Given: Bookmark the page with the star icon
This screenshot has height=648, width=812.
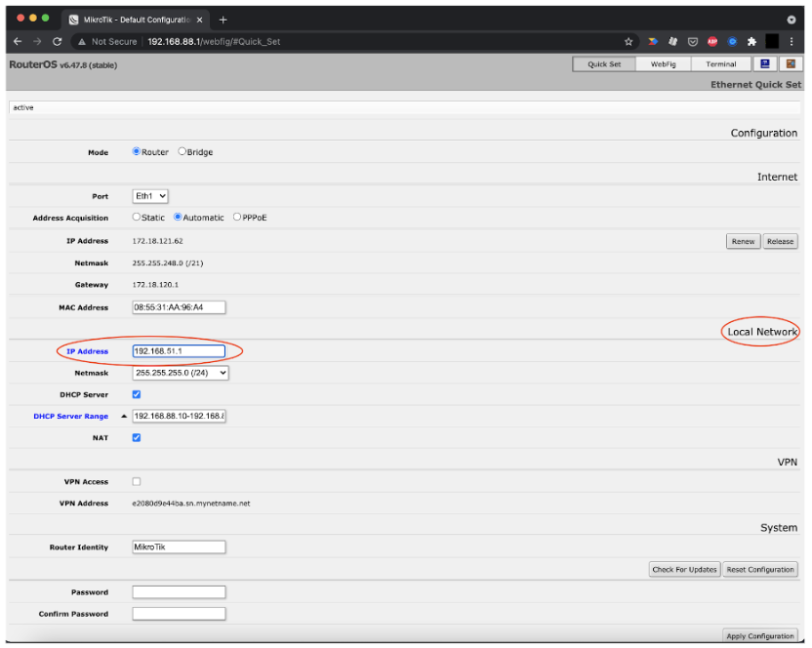Looking at the screenshot, I should (629, 41).
